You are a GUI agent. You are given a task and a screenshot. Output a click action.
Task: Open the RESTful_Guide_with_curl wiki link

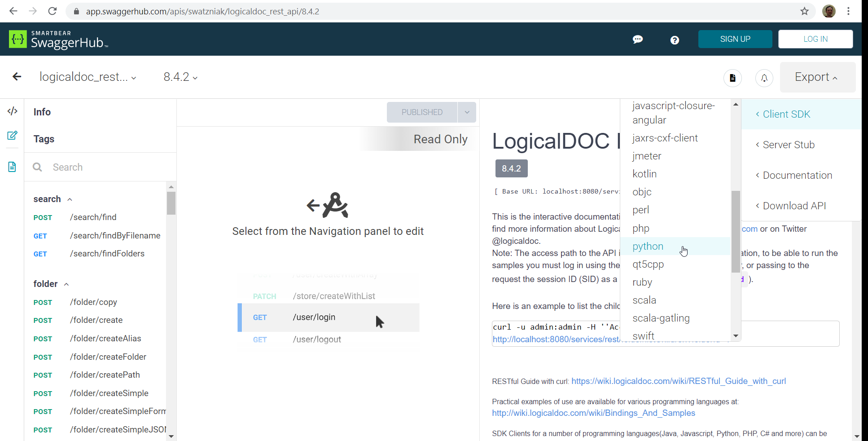coord(679,381)
